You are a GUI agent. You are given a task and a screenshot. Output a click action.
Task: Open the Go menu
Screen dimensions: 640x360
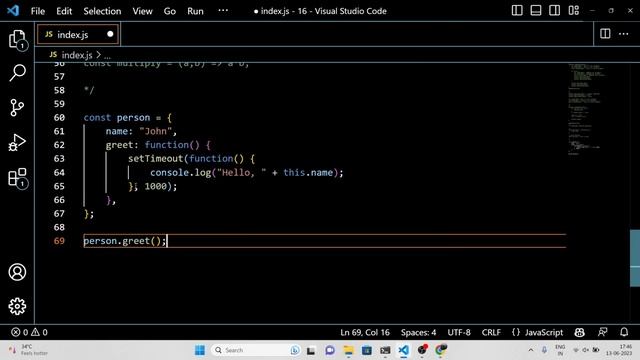pyautogui.click(x=169, y=11)
